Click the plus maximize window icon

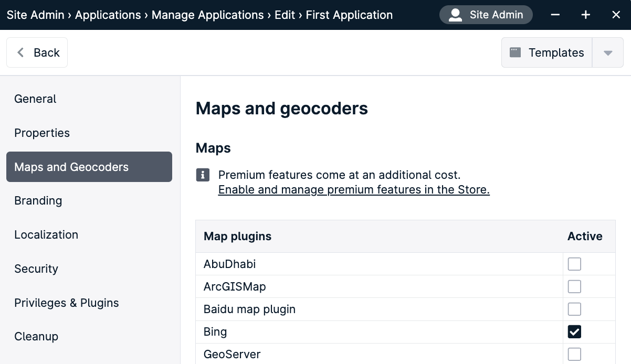[x=586, y=15]
